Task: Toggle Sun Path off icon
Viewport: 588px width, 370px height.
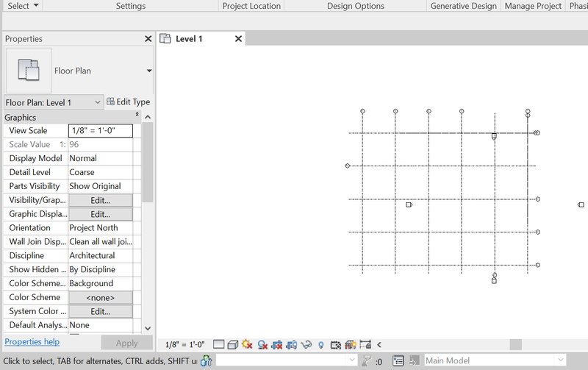Action: pos(247,344)
